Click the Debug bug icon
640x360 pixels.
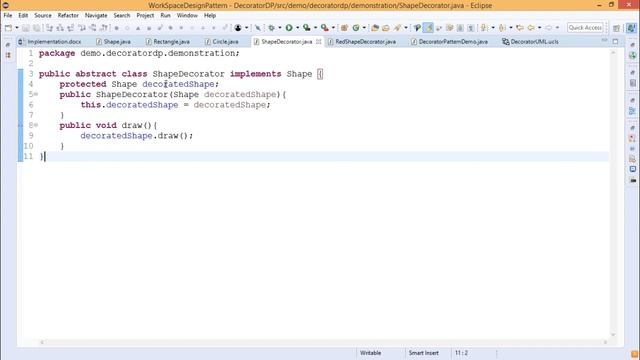pyautogui.click(x=271, y=28)
